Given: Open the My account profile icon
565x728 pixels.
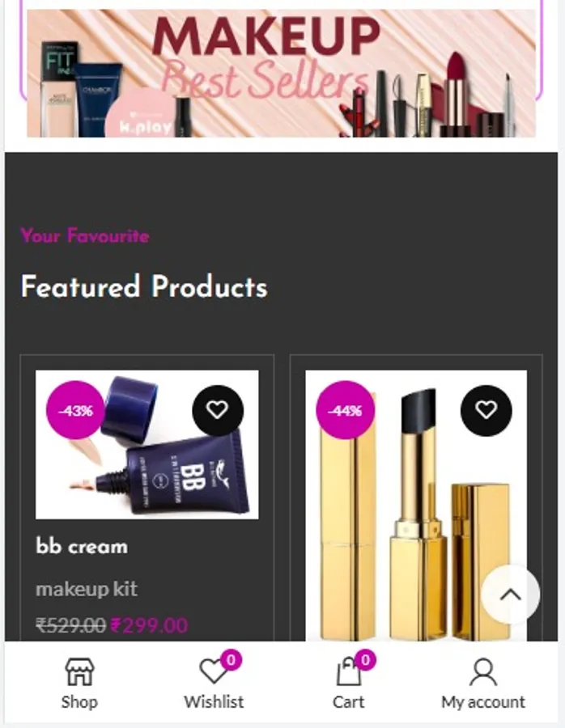Looking at the screenshot, I should pos(483,671).
